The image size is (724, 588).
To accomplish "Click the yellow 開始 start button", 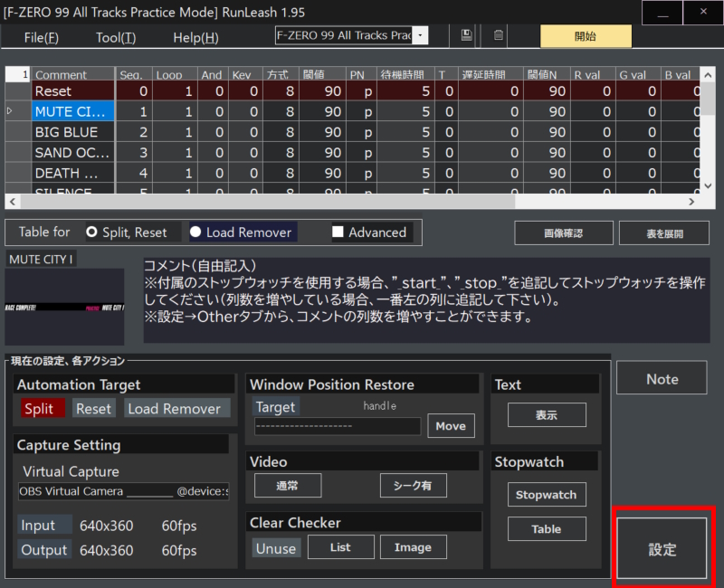I will 586,36.
